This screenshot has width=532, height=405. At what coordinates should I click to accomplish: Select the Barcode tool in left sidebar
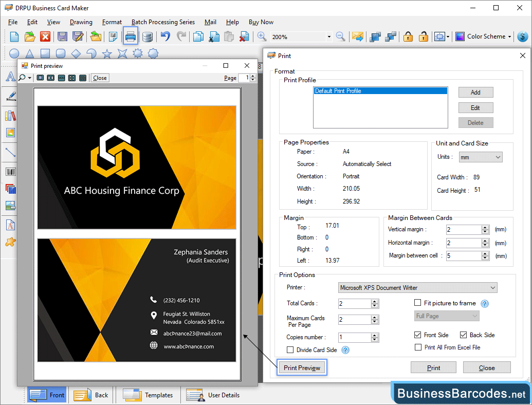point(10,172)
